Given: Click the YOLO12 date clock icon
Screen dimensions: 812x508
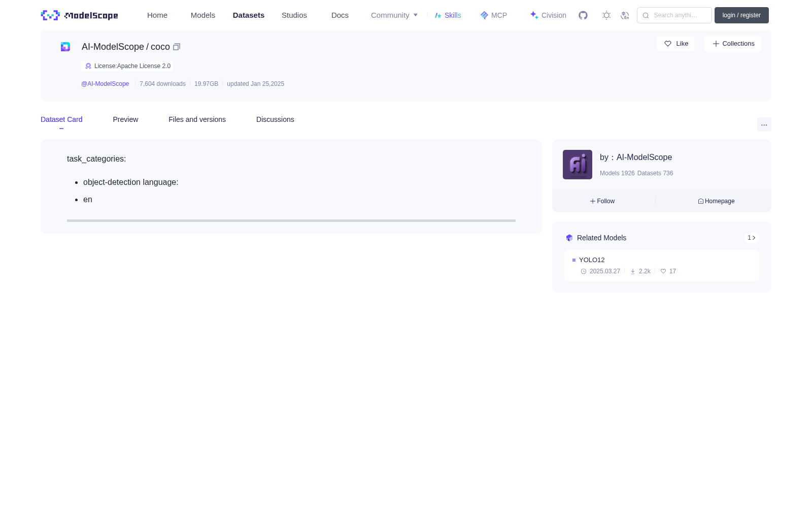Looking at the screenshot, I should click(584, 271).
